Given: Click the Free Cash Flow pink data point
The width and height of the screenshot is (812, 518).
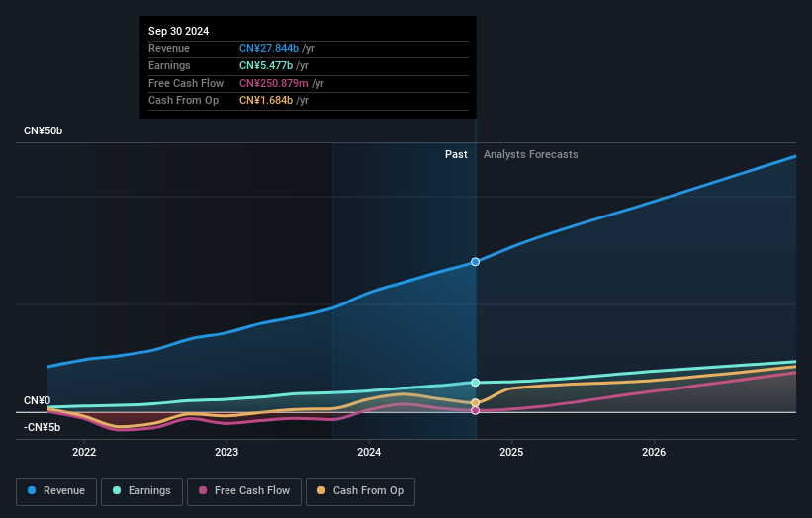Looking at the screenshot, I should (475, 410).
